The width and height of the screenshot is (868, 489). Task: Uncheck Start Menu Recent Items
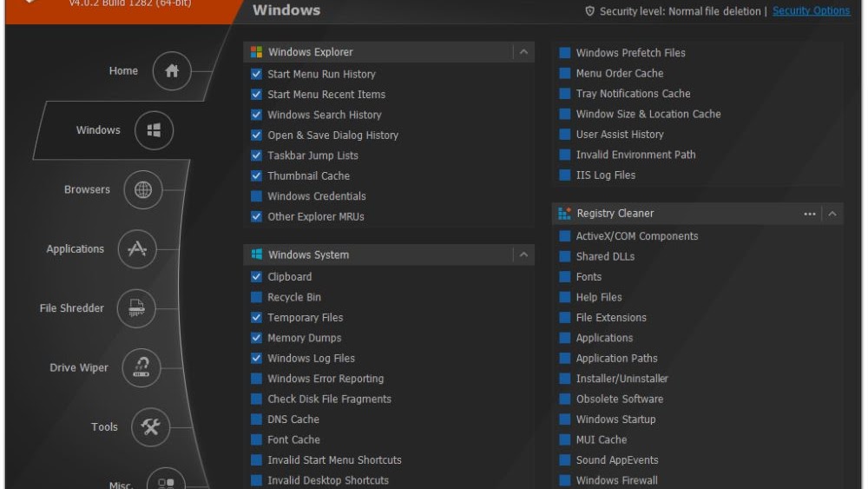click(x=256, y=95)
